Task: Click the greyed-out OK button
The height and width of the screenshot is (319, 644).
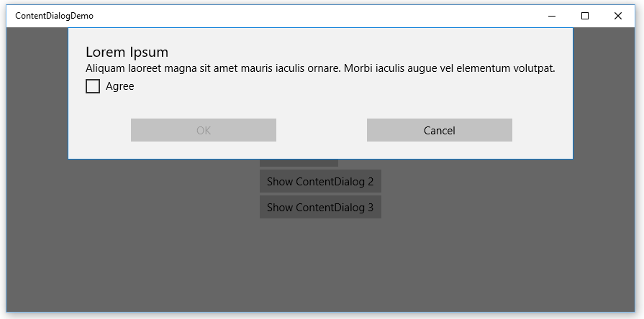Action: (x=204, y=130)
